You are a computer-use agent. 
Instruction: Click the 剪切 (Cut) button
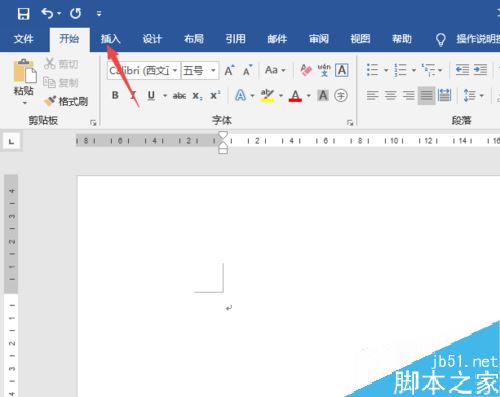tap(61, 63)
